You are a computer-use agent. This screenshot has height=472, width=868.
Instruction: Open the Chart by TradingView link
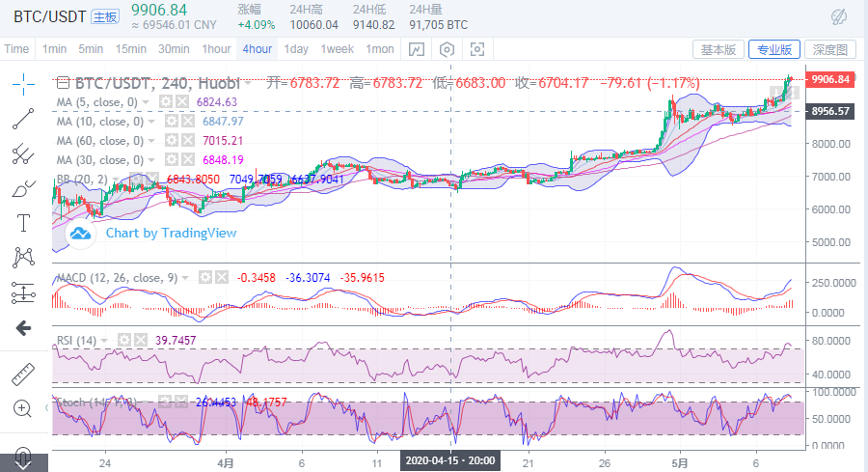tap(171, 234)
